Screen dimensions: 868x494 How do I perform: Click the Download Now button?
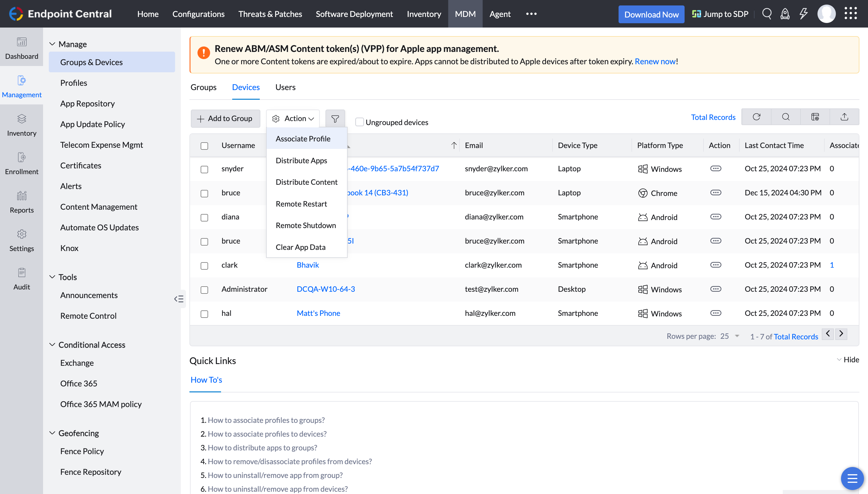651,14
